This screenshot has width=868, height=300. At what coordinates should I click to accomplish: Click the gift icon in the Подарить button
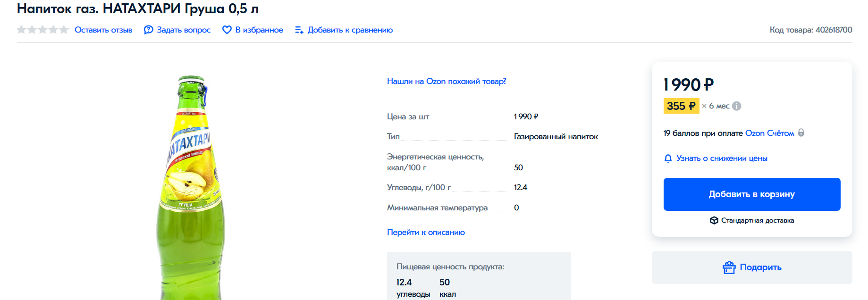point(729,267)
